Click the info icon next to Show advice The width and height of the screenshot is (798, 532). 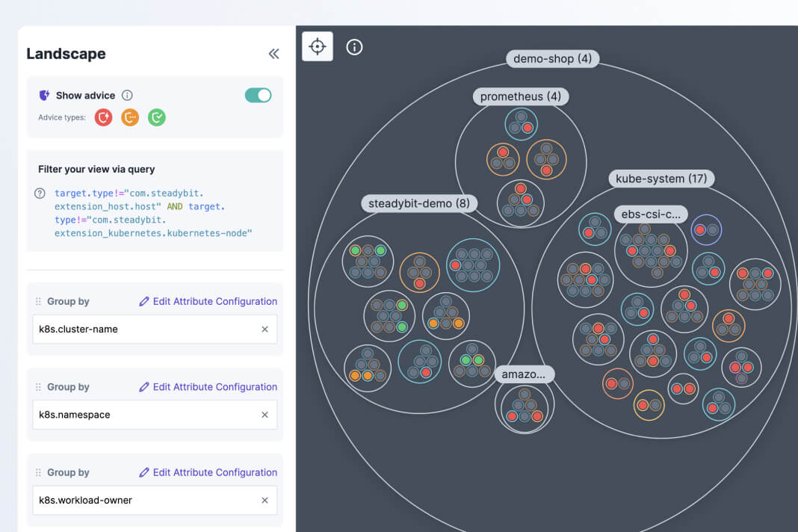(127, 95)
